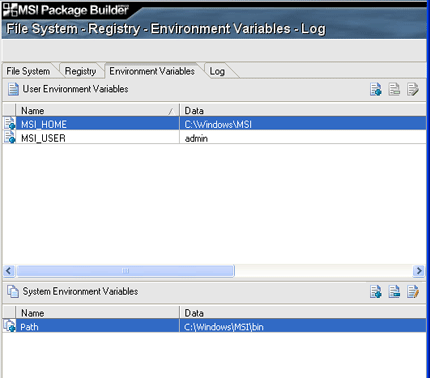Click the User Environment Variables document icon
The width and height of the screenshot is (430, 378).
[13, 89]
